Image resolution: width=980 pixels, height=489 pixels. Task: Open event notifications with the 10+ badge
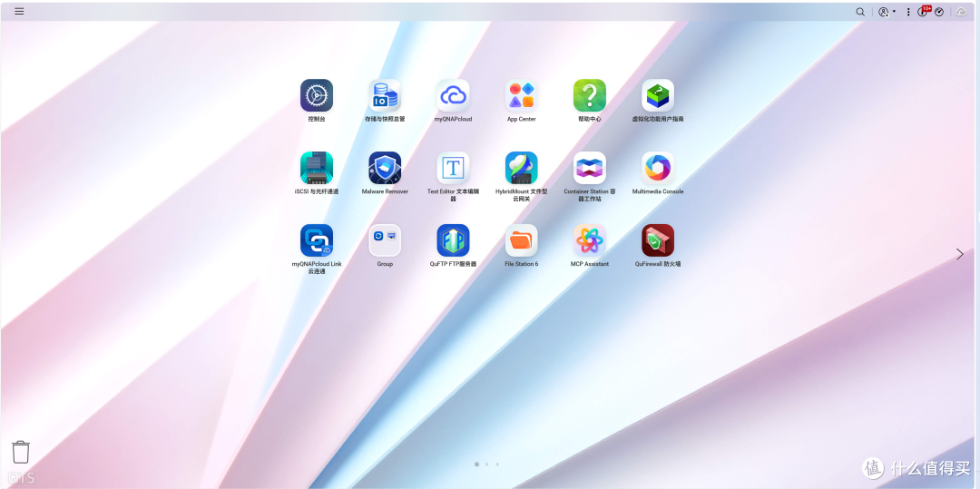point(923,11)
